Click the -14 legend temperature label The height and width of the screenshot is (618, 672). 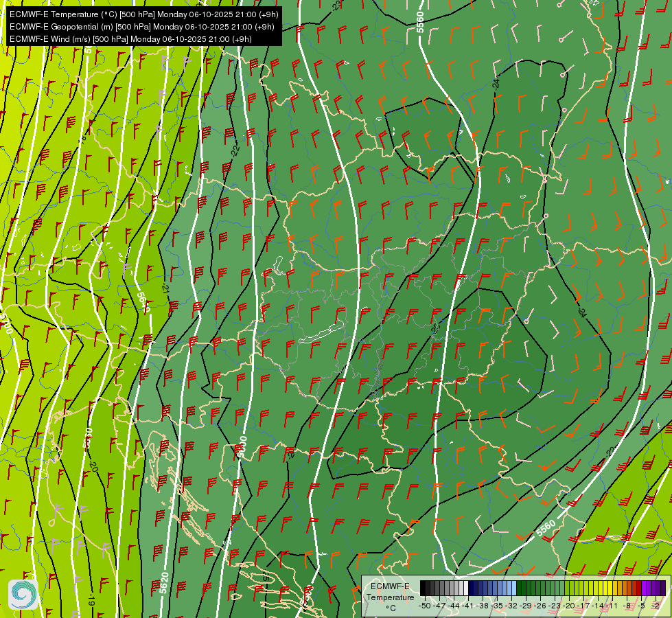coord(599,606)
